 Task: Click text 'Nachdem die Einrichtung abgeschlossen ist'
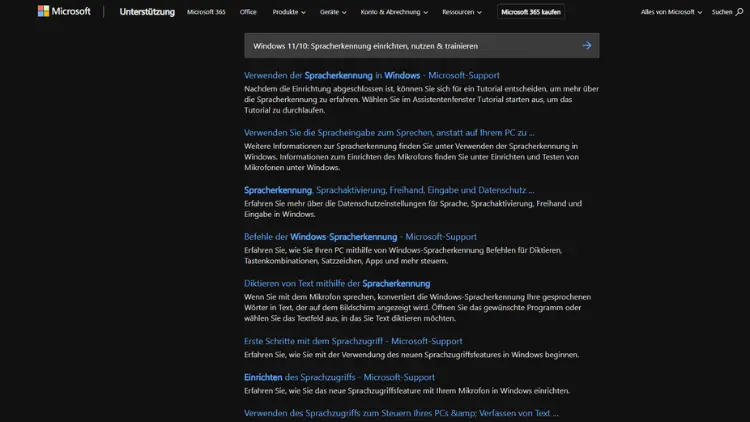click(x=319, y=89)
